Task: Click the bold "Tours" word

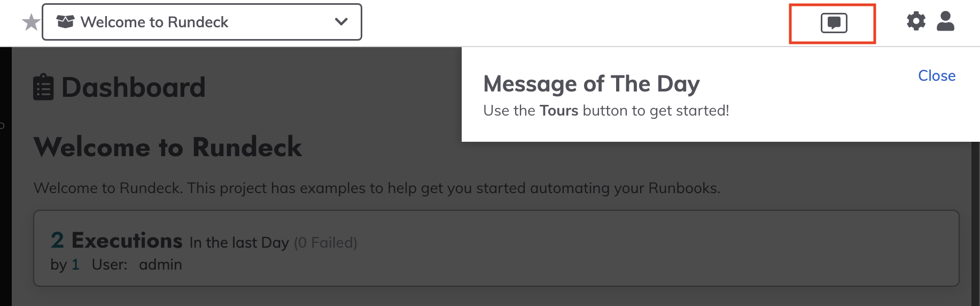Action: coord(559,111)
